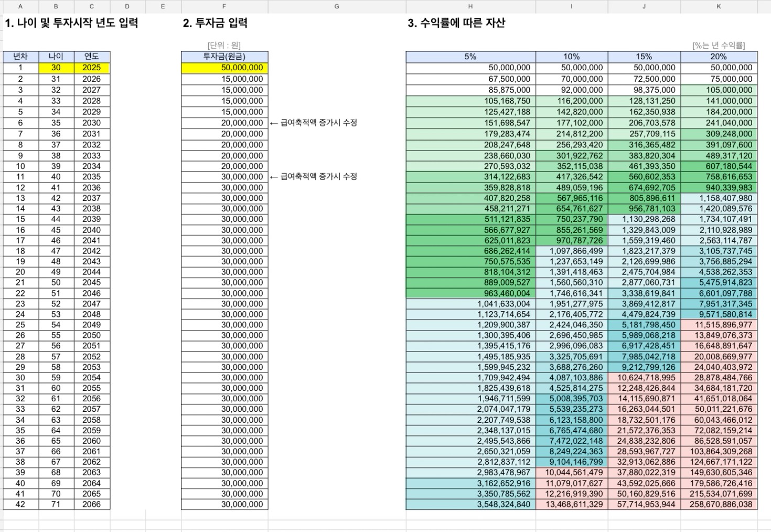Viewport: 771px width, 532px height.
Task: Click the '[%는 년 수익률]' note
Action: 718,46
